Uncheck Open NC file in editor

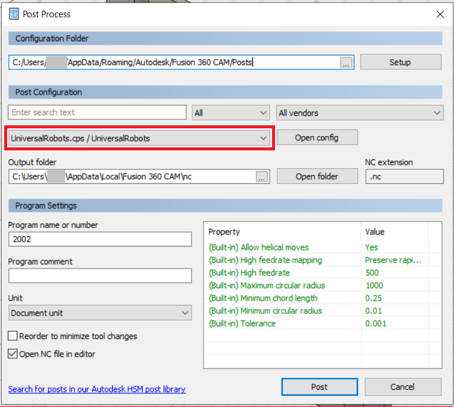coord(13,354)
